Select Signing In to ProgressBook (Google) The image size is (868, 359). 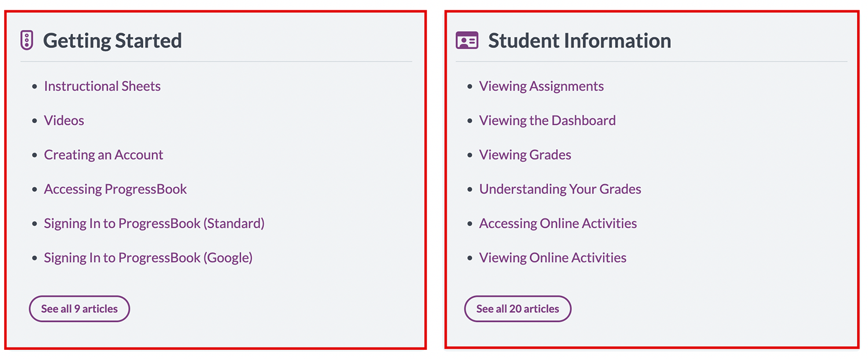coord(148,258)
